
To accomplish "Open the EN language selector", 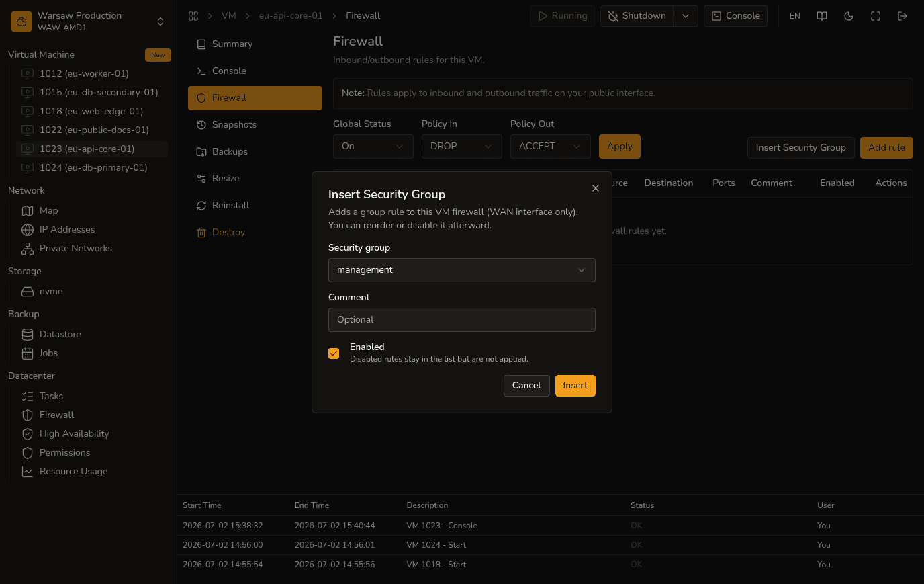I will tap(795, 16).
